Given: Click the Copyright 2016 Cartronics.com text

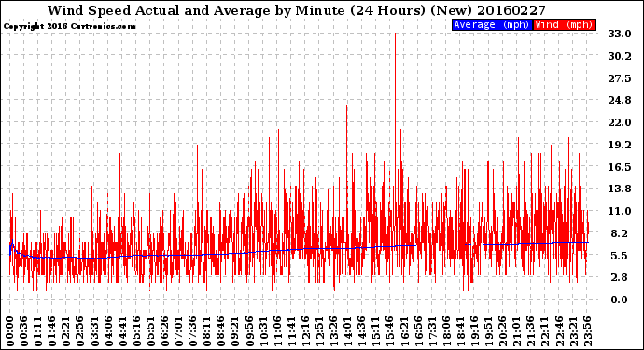Looking at the screenshot, I should [69, 26].
